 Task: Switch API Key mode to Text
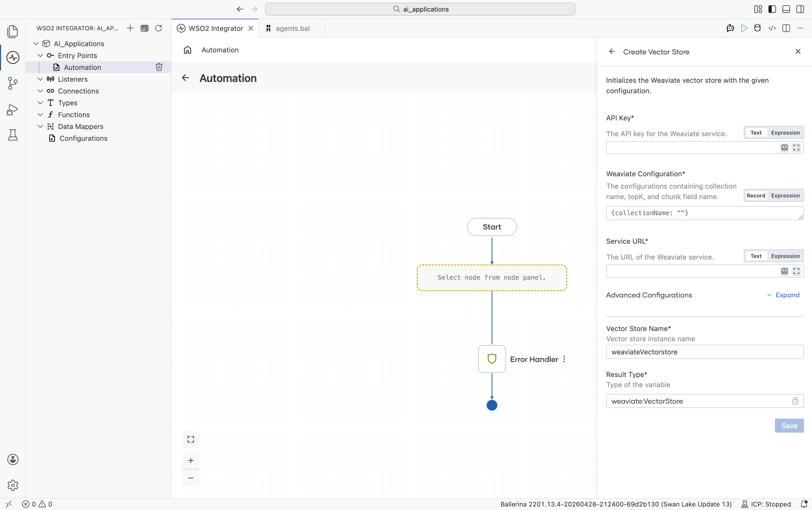756,132
